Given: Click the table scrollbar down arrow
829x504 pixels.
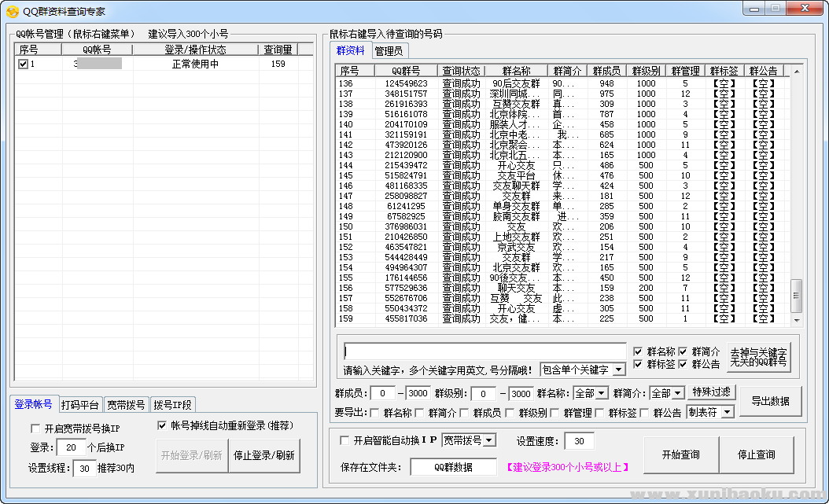Looking at the screenshot, I should pos(796,320).
